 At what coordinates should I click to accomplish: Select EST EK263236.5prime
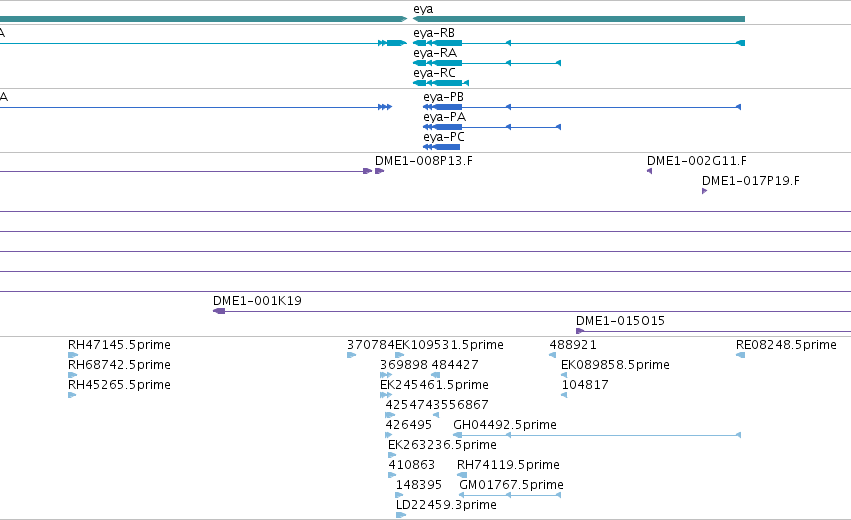442,445
